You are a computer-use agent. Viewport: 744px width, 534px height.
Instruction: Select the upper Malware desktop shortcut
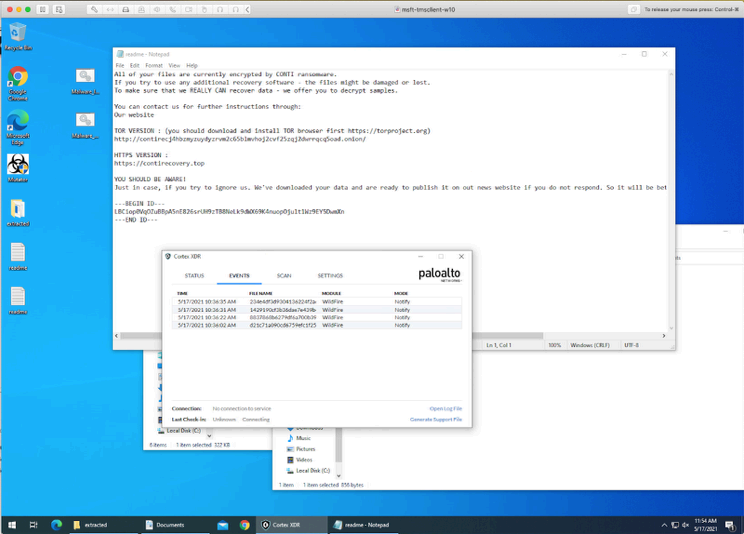85,81
